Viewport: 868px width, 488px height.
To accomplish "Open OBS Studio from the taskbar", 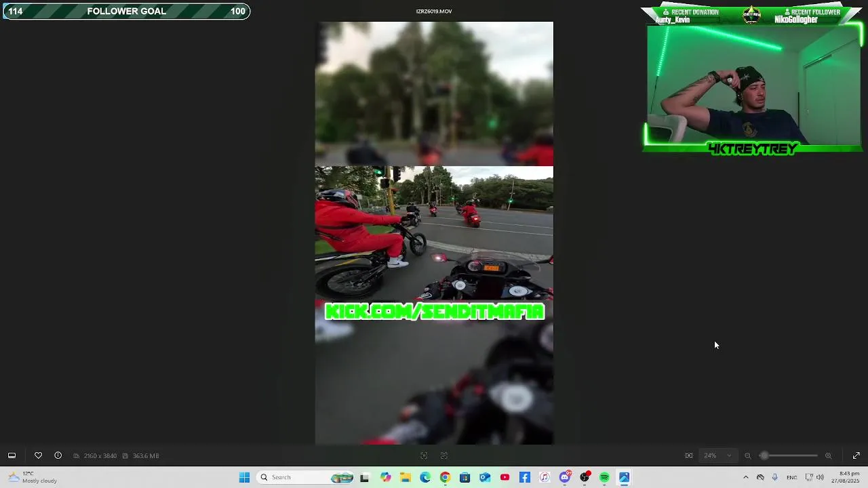I will click(585, 477).
